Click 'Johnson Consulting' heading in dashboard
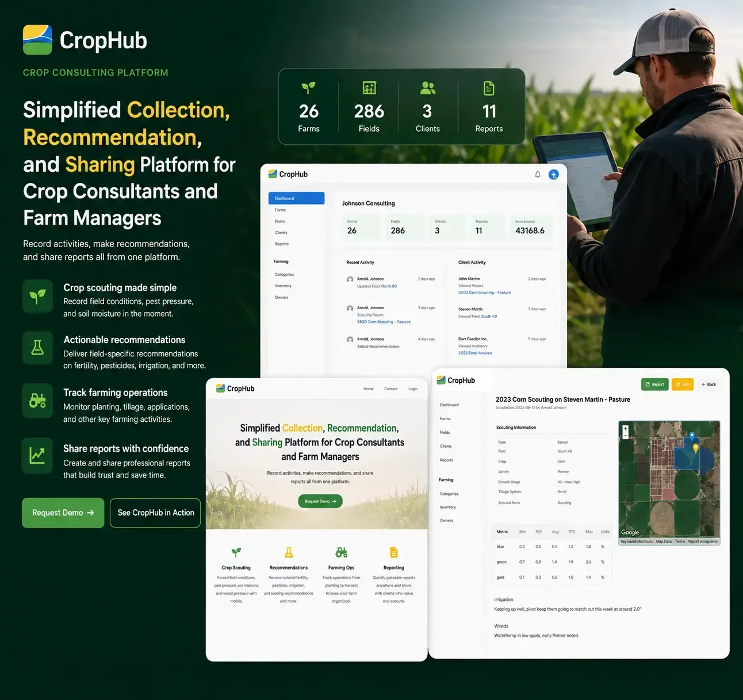743x700 pixels. point(369,203)
